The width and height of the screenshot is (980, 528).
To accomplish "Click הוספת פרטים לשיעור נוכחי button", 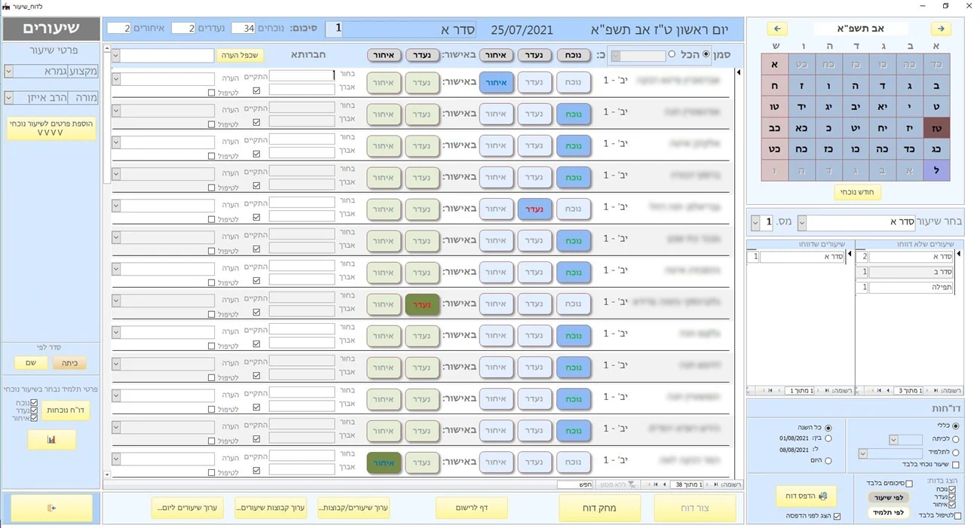I will point(51,128).
